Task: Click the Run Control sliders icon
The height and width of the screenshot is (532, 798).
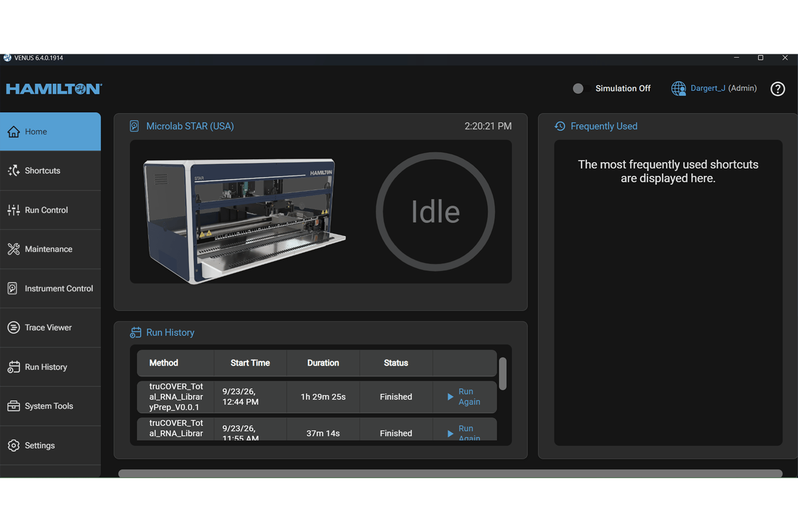Action: click(13, 210)
